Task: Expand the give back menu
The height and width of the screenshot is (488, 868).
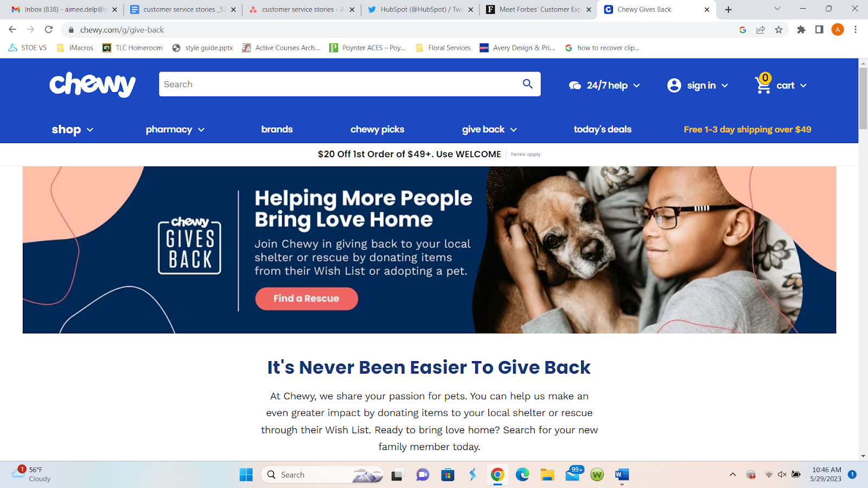Action: point(489,130)
